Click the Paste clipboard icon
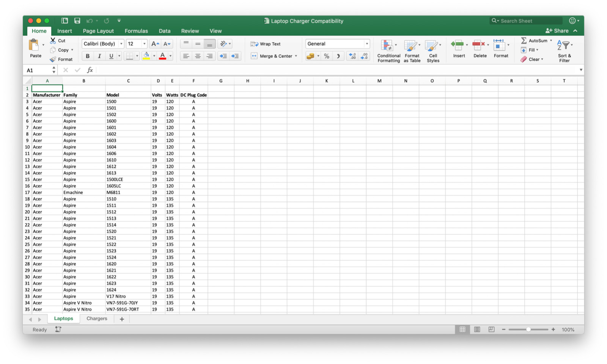 coord(34,45)
